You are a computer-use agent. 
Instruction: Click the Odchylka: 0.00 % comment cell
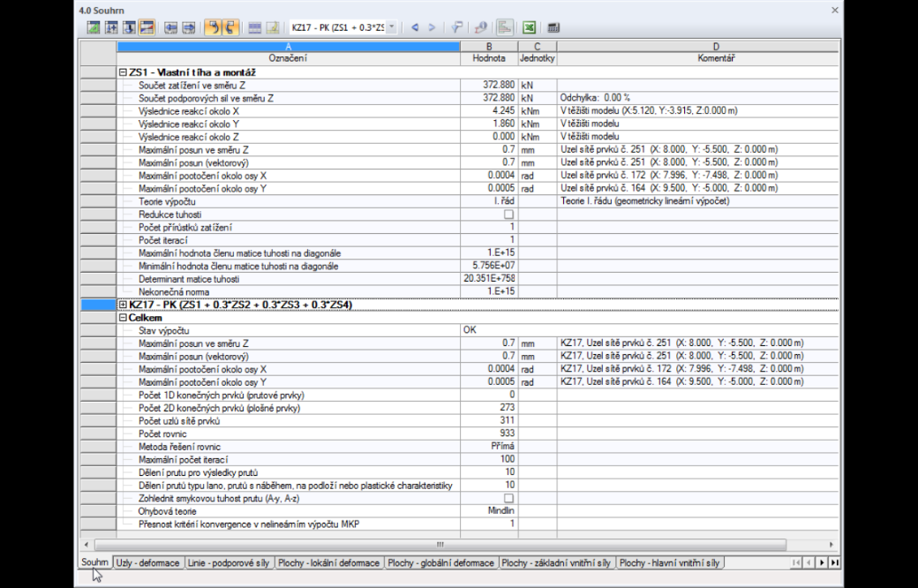pyautogui.click(x=698, y=98)
